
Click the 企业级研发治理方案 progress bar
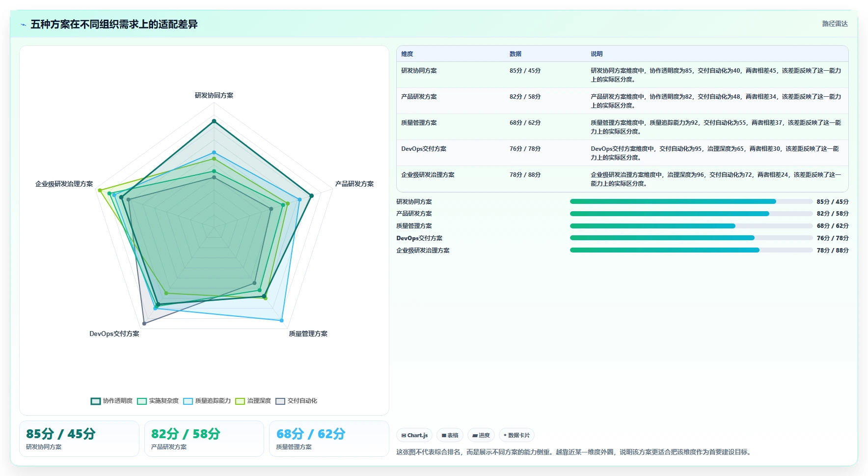point(691,250)
